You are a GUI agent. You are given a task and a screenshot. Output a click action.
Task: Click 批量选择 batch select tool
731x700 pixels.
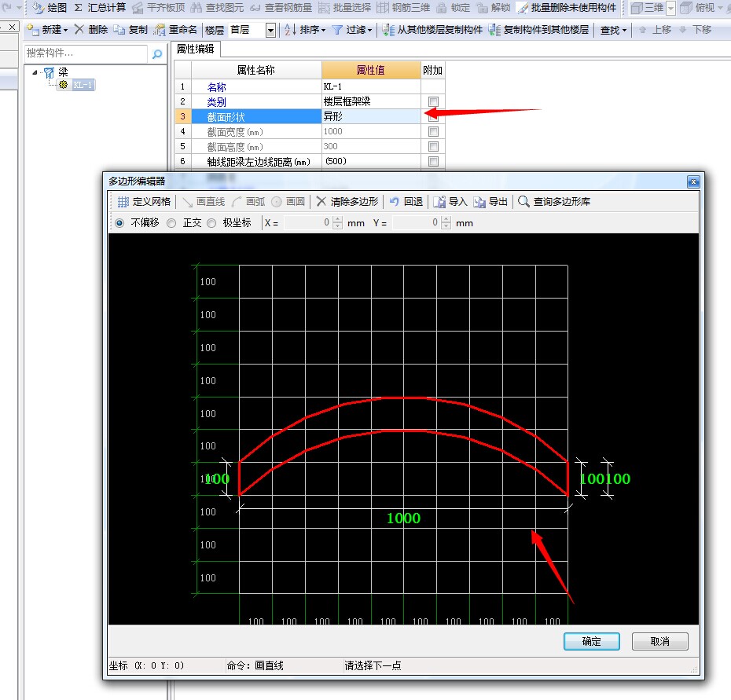click(345, 7)
